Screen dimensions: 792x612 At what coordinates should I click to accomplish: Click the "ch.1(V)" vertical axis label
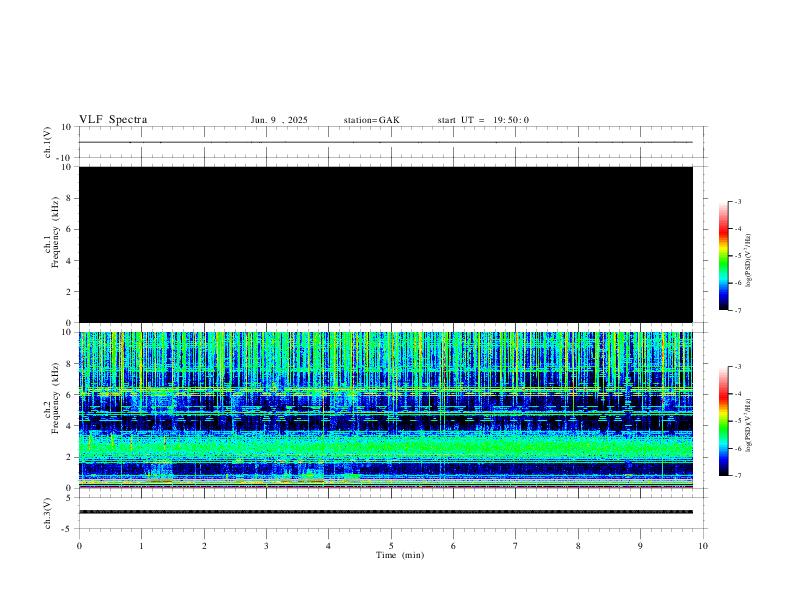48,142
